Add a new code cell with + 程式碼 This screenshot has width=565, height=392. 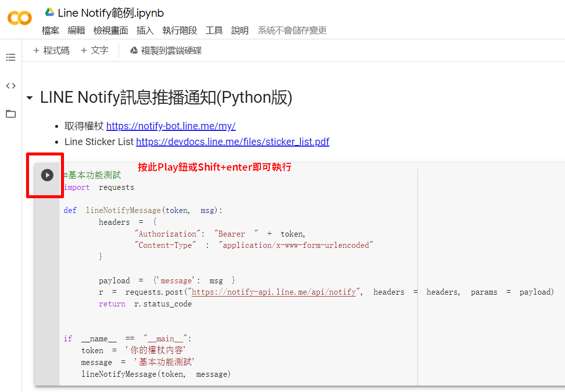[51, 51]
